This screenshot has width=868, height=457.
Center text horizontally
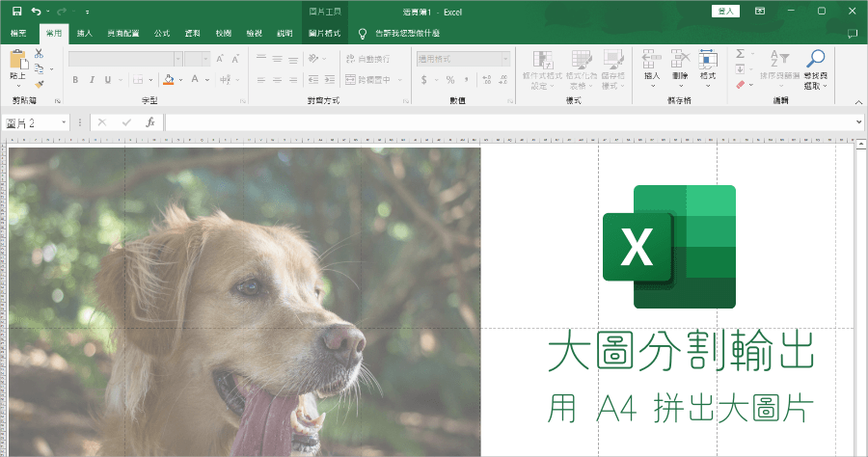click(x=278, y=80)
